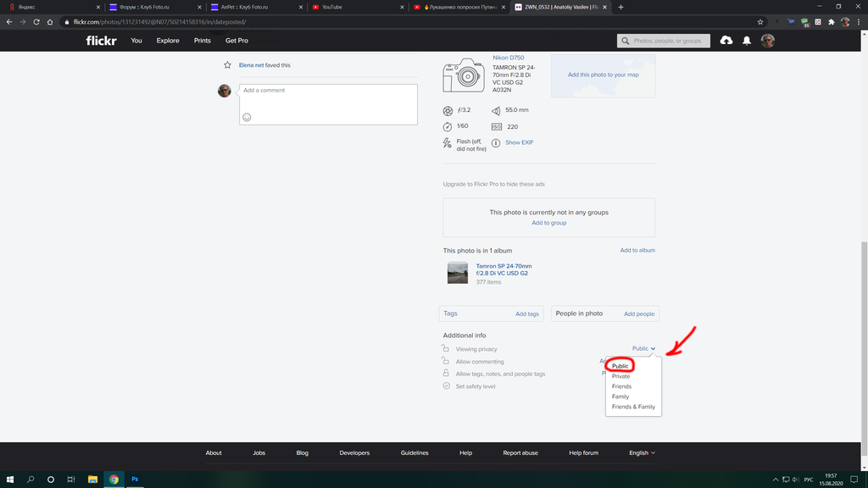The height and width of the screenshot is (488, 868).
Task: Expand the Viewing privacy Public dropdown
Action: (x=643, y=348)
